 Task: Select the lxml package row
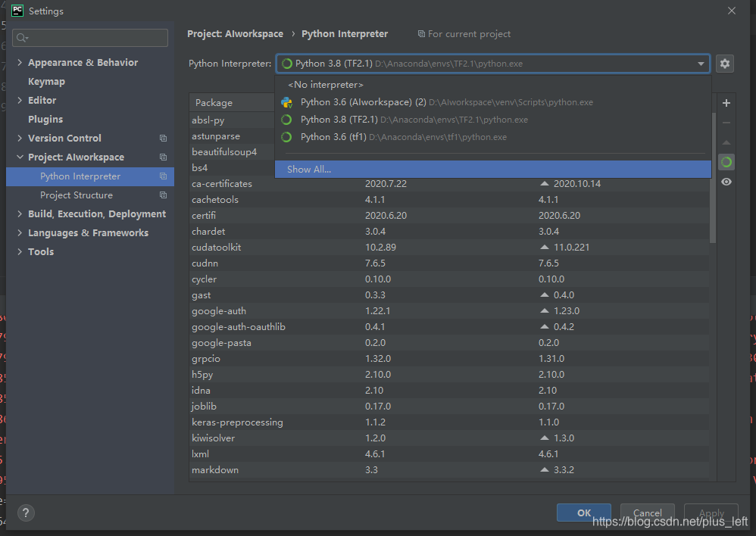pos(449,454)
